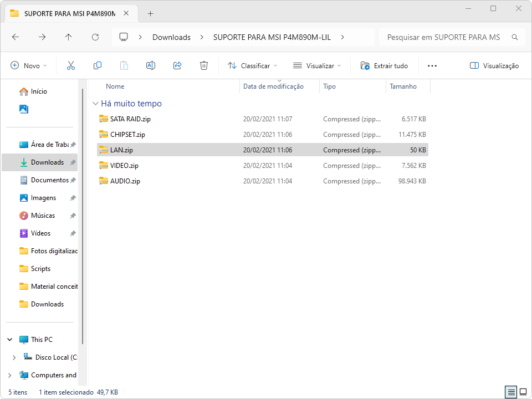Click the Cut scissors icon

click(71, 65)
